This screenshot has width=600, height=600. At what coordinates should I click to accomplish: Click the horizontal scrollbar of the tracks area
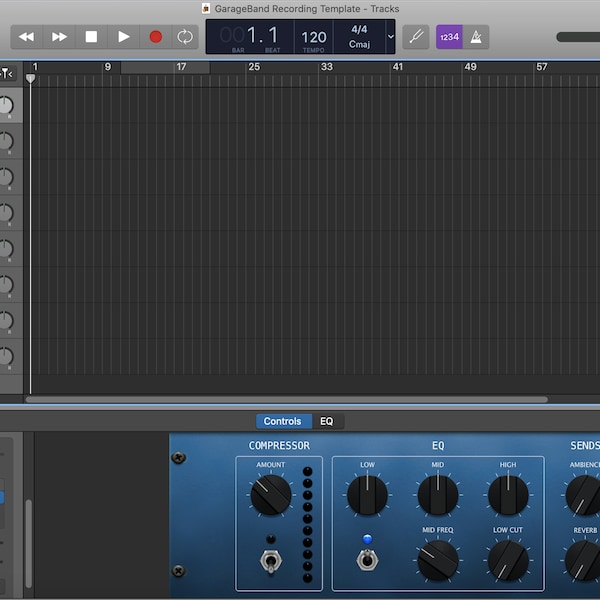coord(287,399)
